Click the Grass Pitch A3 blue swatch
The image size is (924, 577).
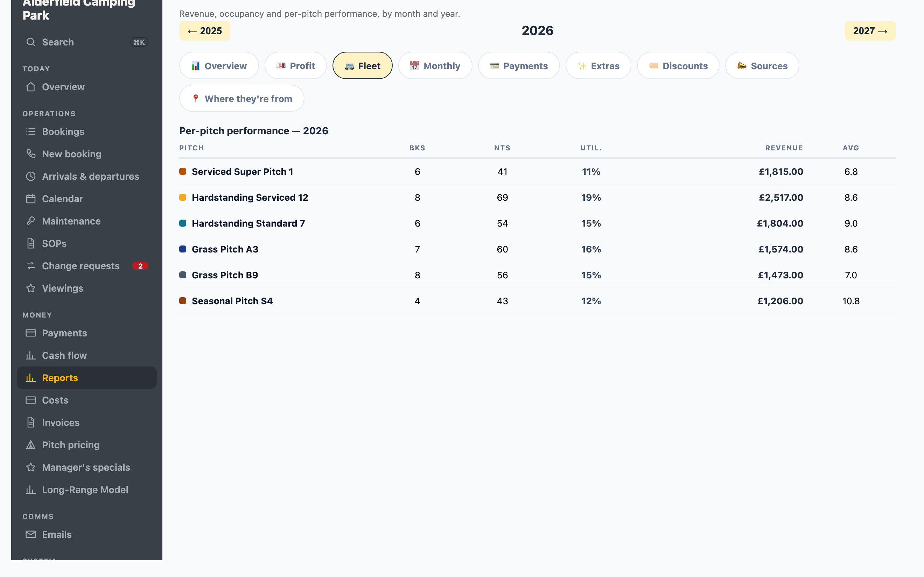point(183,249)
